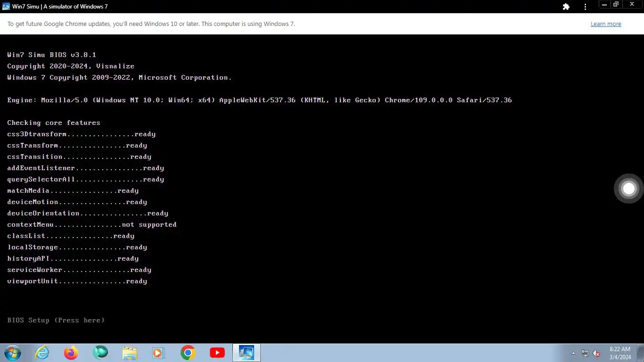Click the 'Engine: Mozilla/5.0' user agent line
The width and height of the screenshot is (644, 362).
pyautogui.click(x=259, y=100)
